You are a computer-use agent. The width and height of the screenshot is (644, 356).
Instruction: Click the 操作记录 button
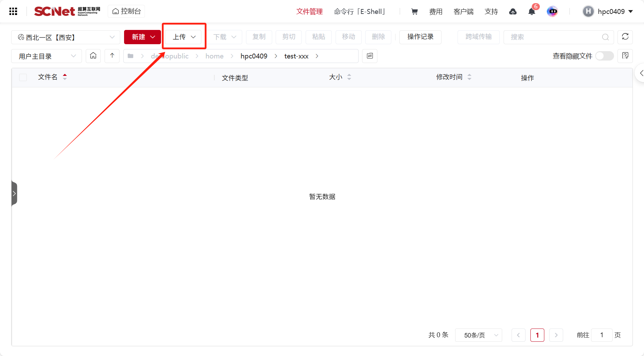click(x=420, y=37)
